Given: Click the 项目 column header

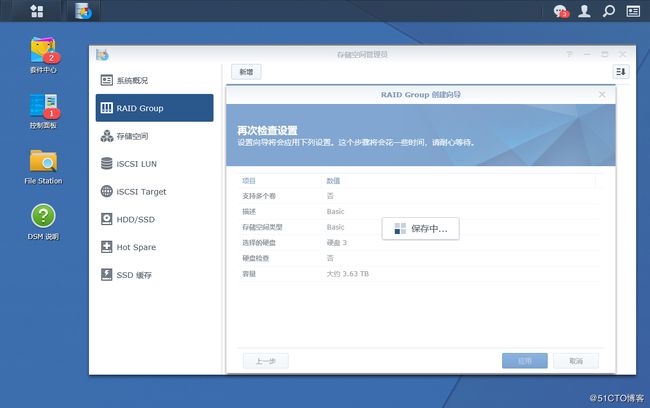Looking at the screenshot, I should 249,181.
